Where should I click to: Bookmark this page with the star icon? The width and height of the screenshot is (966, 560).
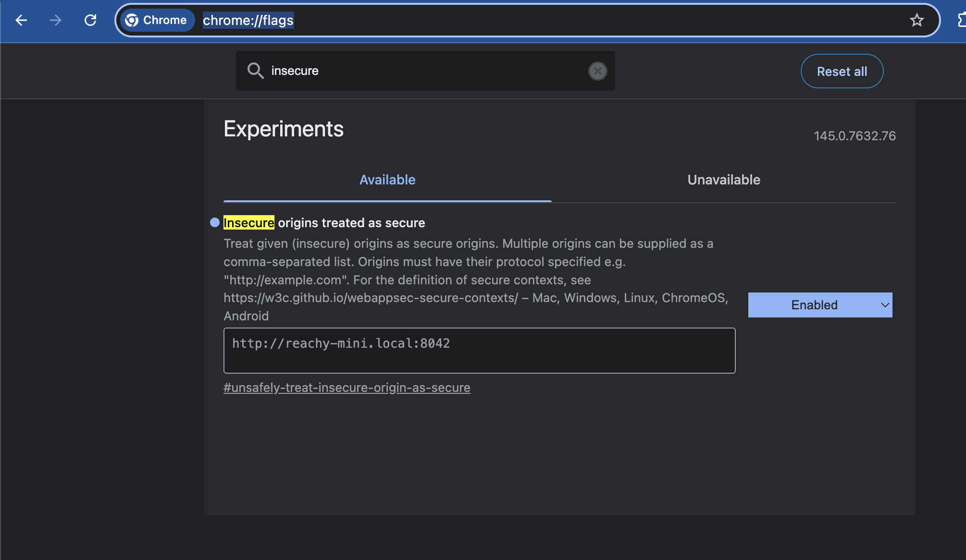pos(916,20)
